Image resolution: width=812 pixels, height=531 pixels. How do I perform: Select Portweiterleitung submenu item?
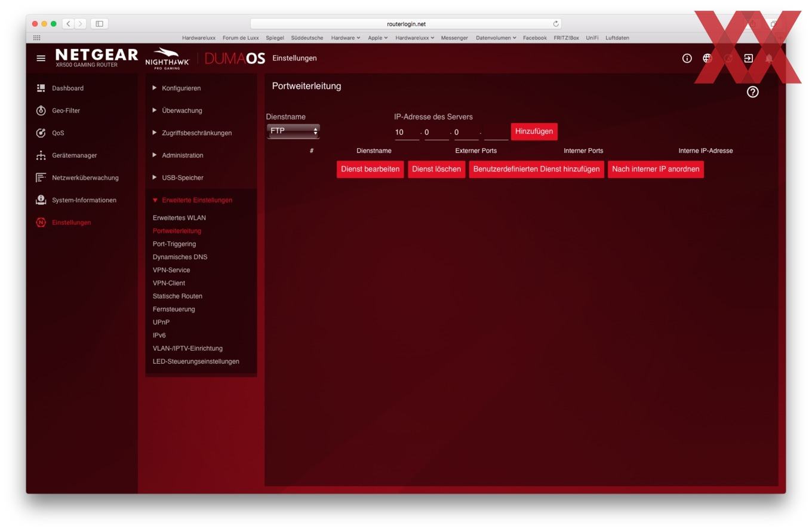coord(177,231)
